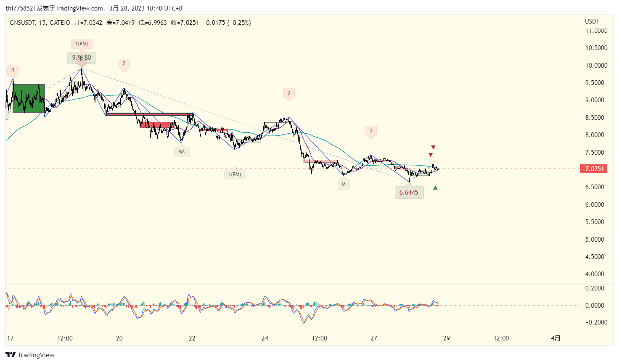This screenshot has width=619, height=364.
Task: Click the TradingView logo at bottom
Action: [x=30, y=355]
